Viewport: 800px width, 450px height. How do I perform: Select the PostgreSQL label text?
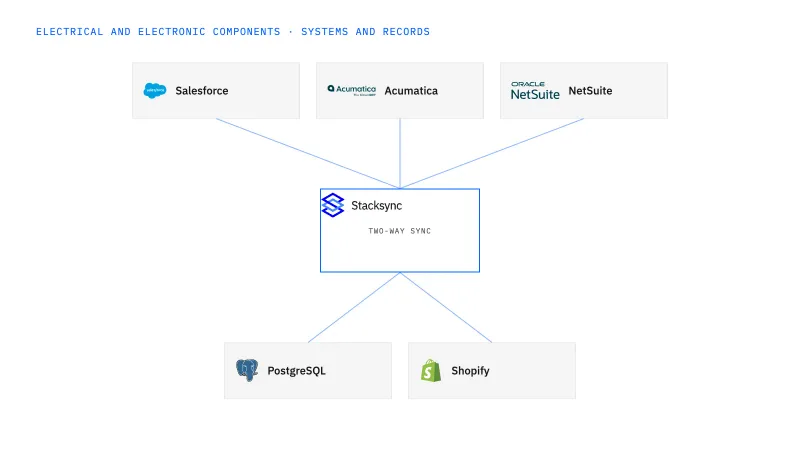point(296,371)
